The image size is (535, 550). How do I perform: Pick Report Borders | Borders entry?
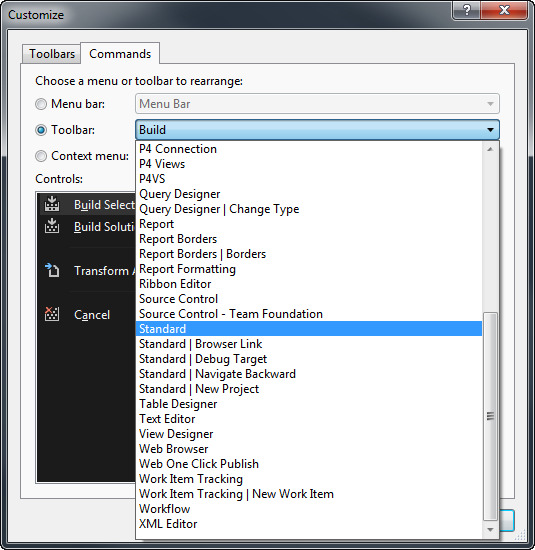pos(309,254)
